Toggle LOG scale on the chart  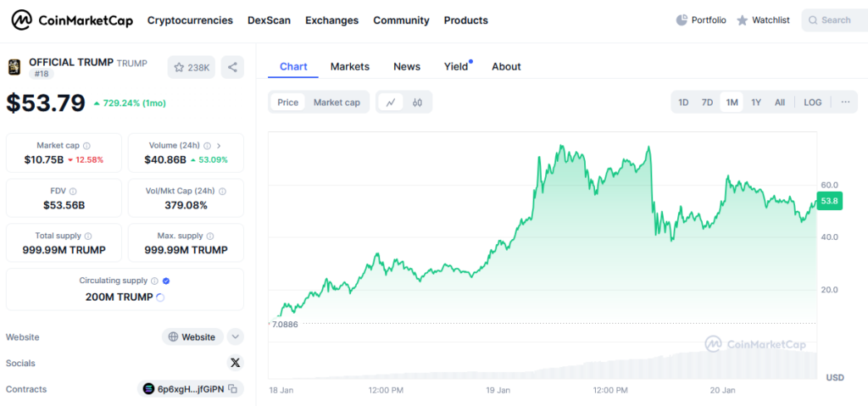coord(813,103)
